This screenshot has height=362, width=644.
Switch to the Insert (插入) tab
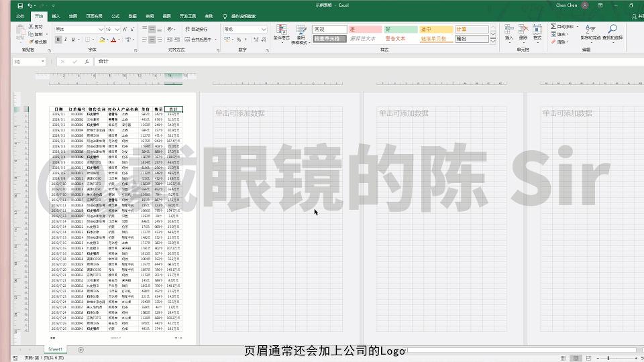coord(56,16)
